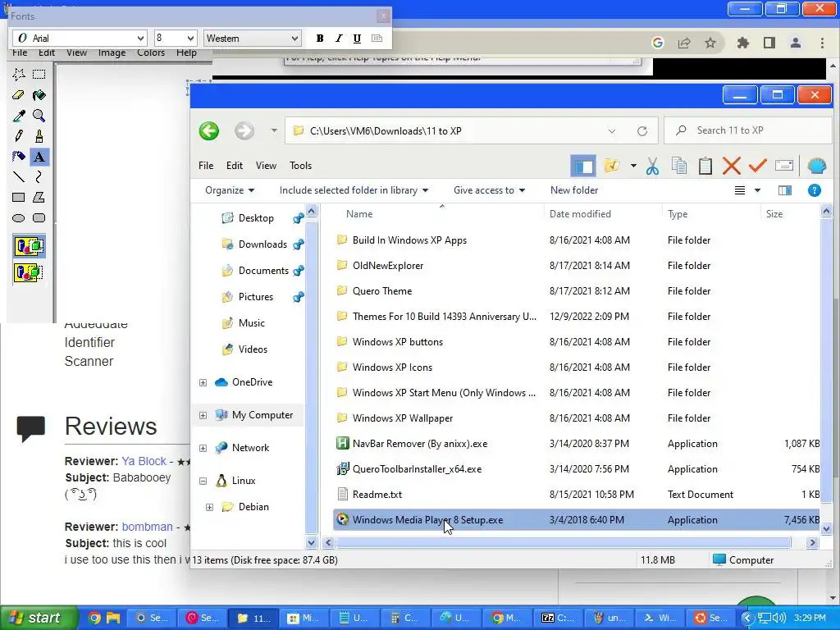
Task: Select the Polygon shape tool
Action: pos(39,197)
